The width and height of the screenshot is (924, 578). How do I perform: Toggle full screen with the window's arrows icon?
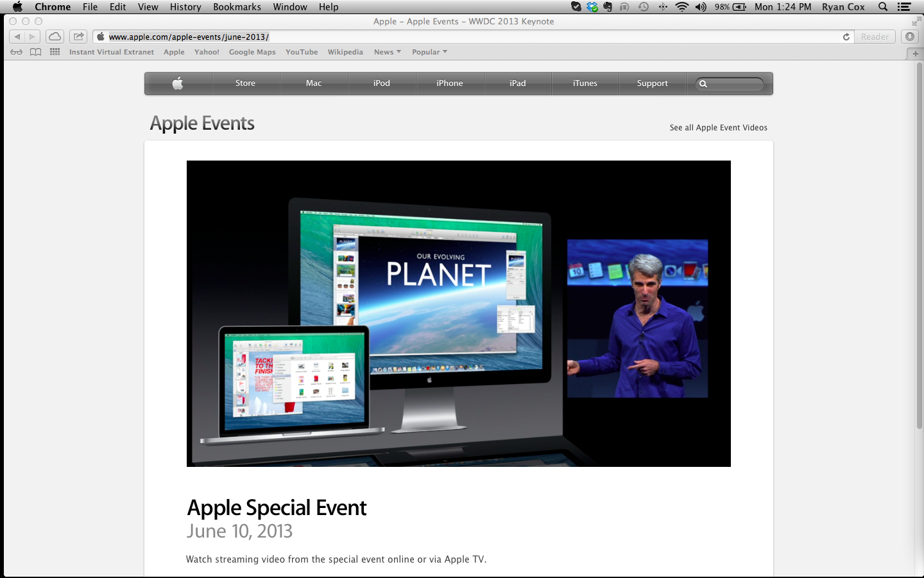coord(916,21)
